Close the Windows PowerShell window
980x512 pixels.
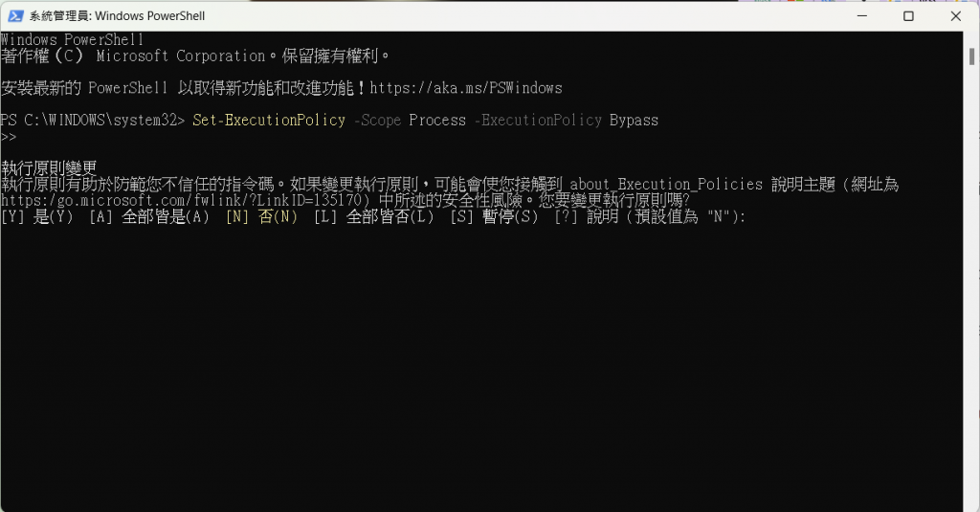click(956, 15)
